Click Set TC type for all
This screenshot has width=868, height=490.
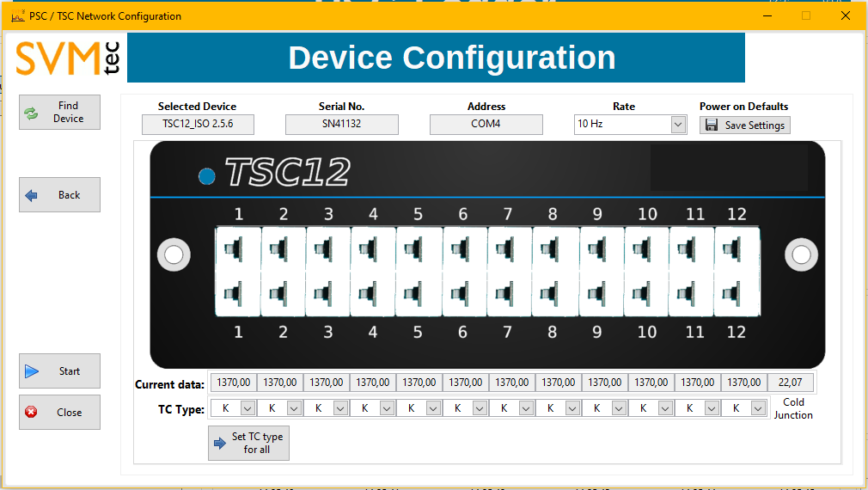pyautogui.click(x=248, y=443)
